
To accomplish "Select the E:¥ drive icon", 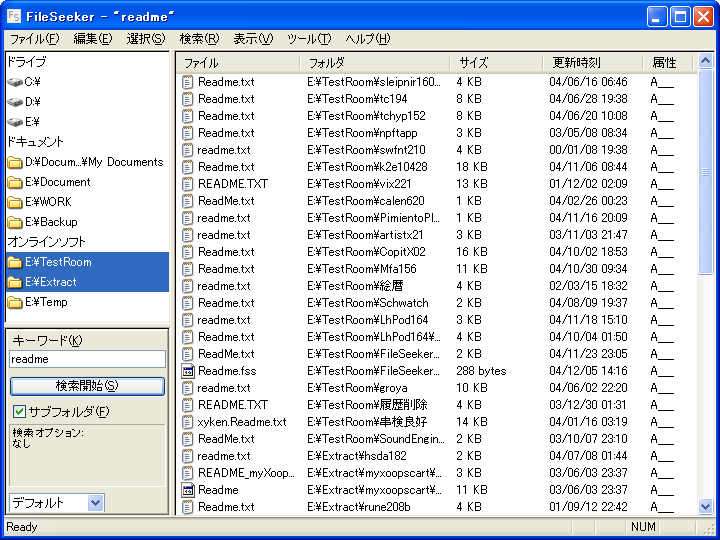I will (x=15, y=122).
